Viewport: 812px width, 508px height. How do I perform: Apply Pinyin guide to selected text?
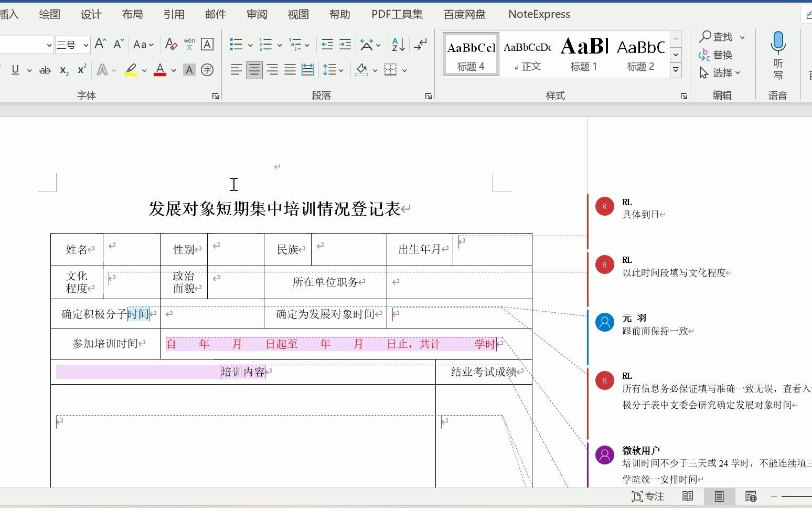click(189, 44)
